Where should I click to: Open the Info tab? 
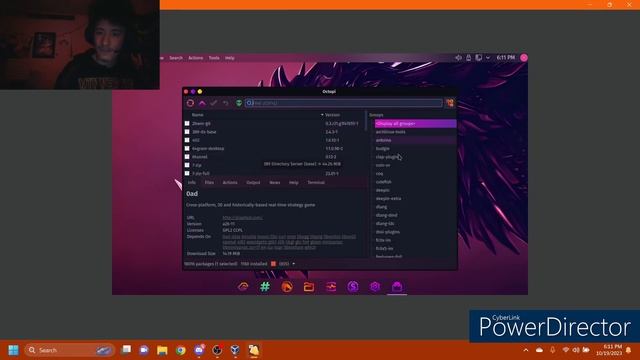coord(191,182)
